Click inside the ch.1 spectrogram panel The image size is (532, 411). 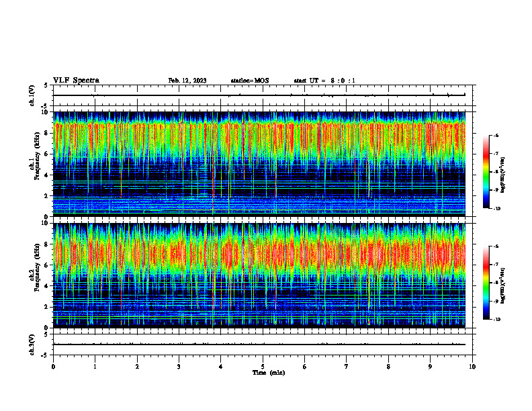point(259,164)
